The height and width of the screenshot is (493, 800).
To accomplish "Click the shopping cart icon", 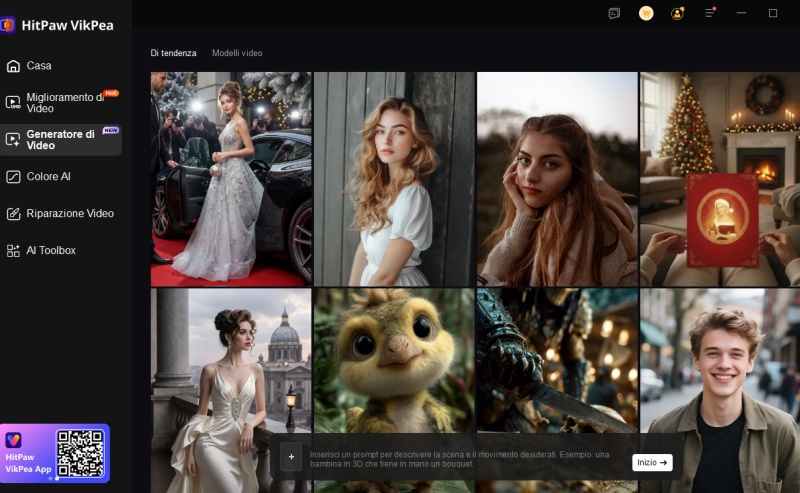I will (x=646, y=13).
